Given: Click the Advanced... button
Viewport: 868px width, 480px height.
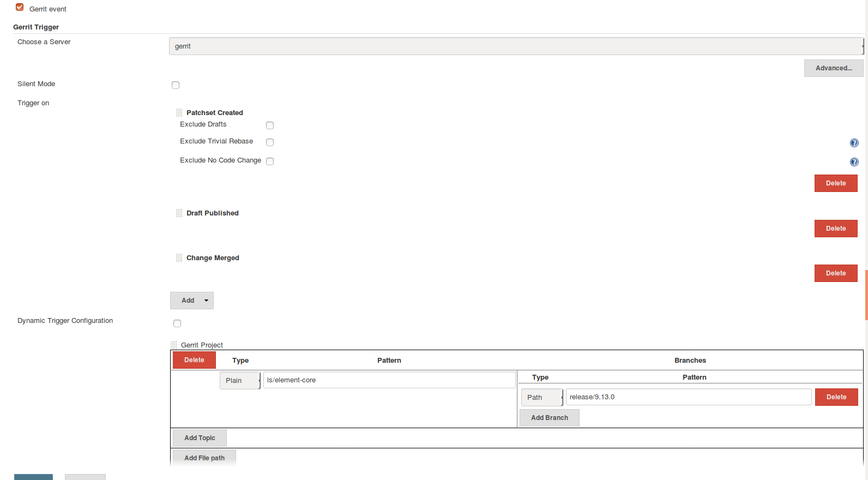Looking at the screenshot, I should [833, 68].
